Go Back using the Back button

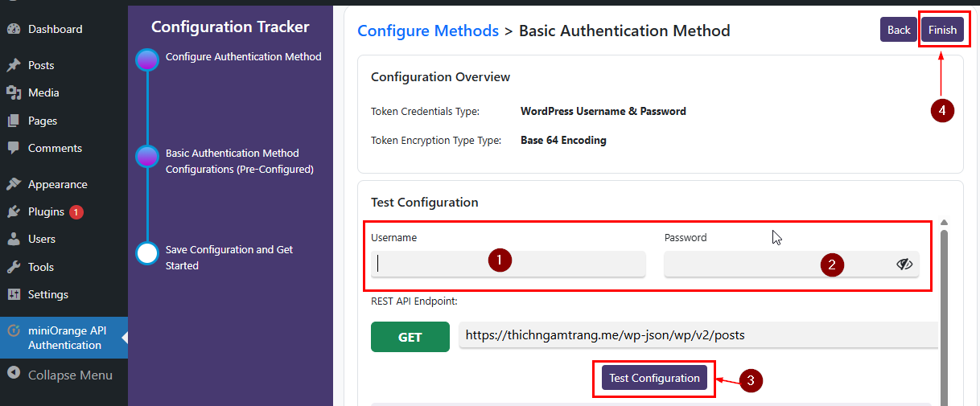(898, 30)
